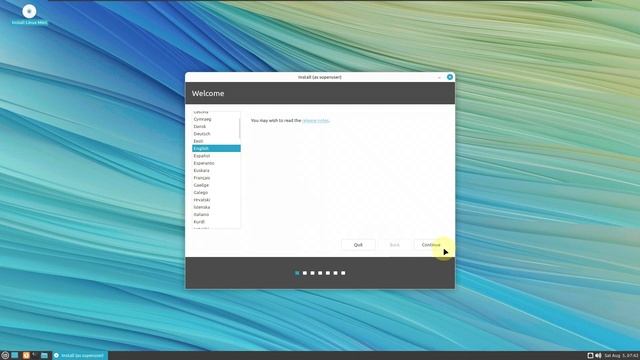Open the release notes link
Viewport: 640px width, 360px height.
tap(316, 120)
